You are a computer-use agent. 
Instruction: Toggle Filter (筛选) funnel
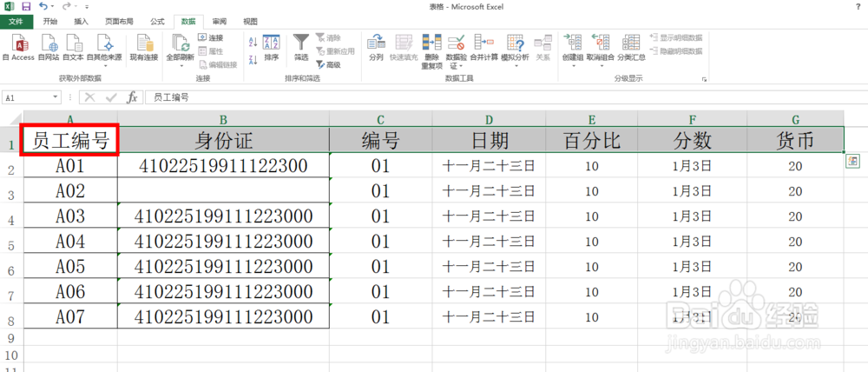(301, 48)
